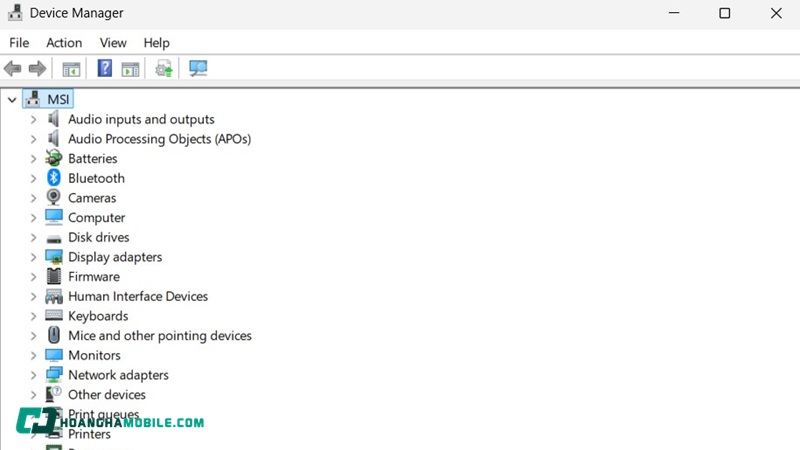800x450 pixels.
Task: Click the Display adapters icon
Action: [54, 257]
